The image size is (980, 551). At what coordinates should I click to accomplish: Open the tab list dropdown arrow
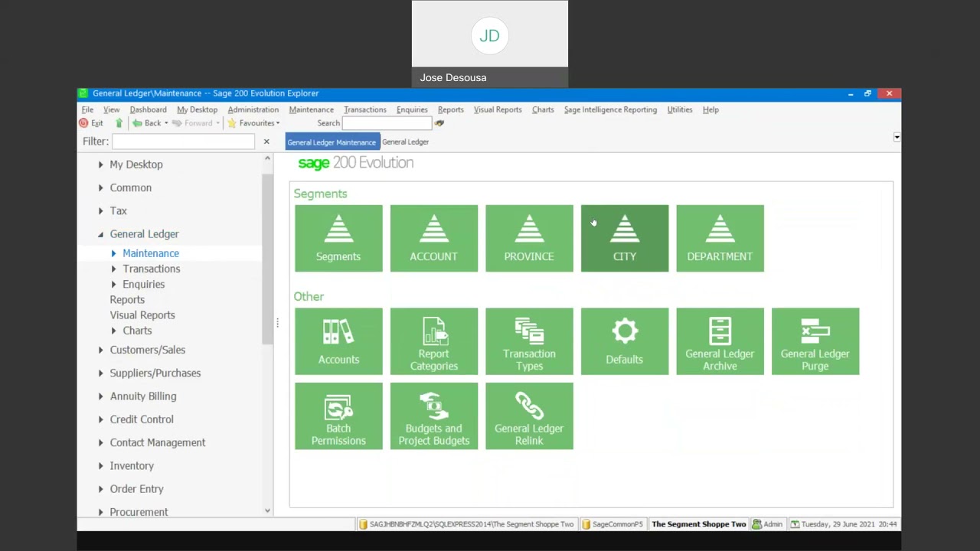point(897,138)
